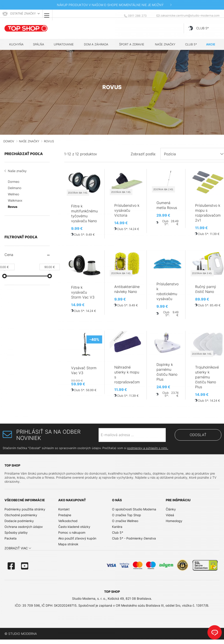This screenshot has height=644, width=224.
Task: Open the live chat bubble
Action: click(x=214, y=632)
